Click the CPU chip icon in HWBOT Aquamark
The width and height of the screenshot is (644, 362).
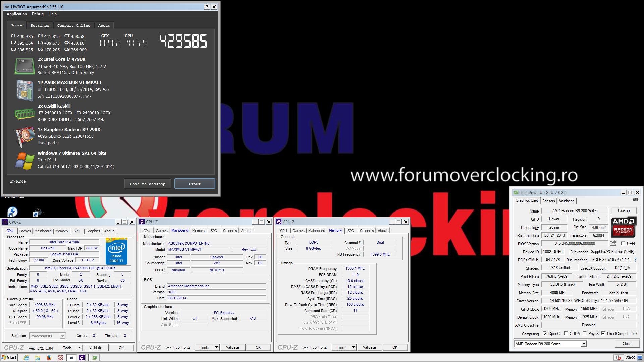[x=24, y=66]
